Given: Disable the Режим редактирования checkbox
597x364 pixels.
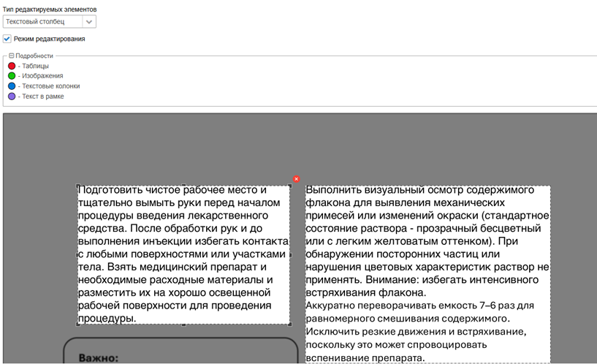Looking at the screenshot, I should click(7, 39).
